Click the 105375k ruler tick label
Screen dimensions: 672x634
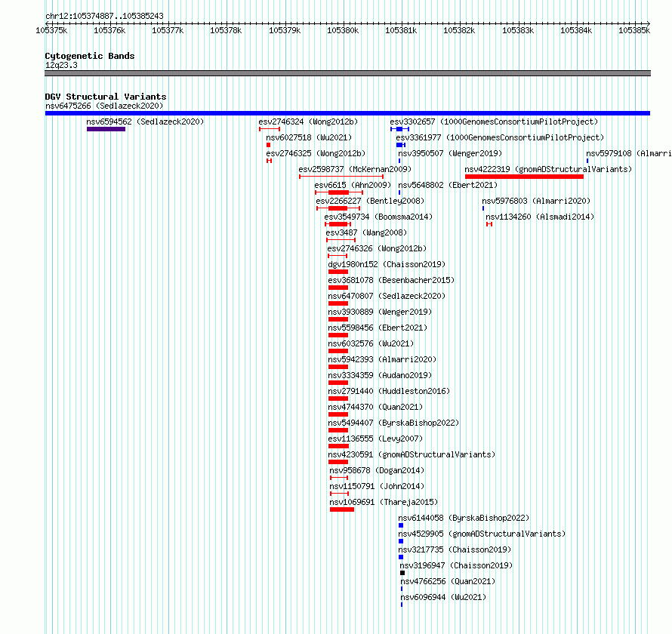point(51,30)
